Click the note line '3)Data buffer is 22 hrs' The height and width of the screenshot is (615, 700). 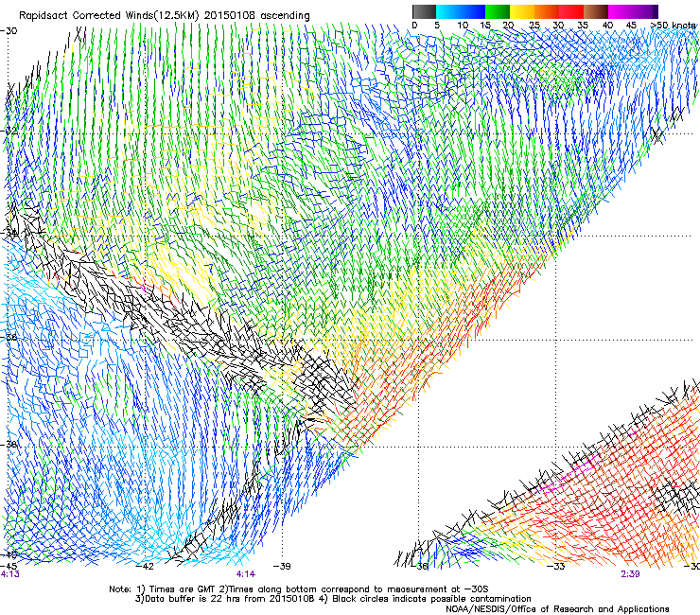pos(333,599)
